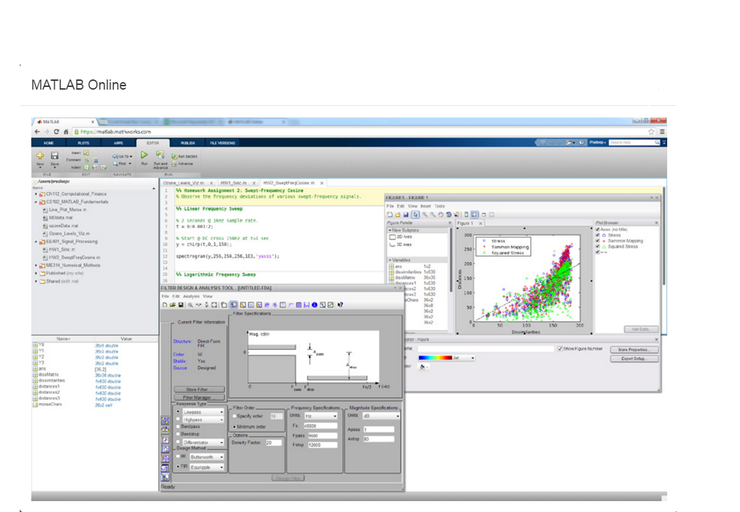Click the Export Setup button
Image resolution: width=740 pixels, height=512 pixels.
(634, 359)
